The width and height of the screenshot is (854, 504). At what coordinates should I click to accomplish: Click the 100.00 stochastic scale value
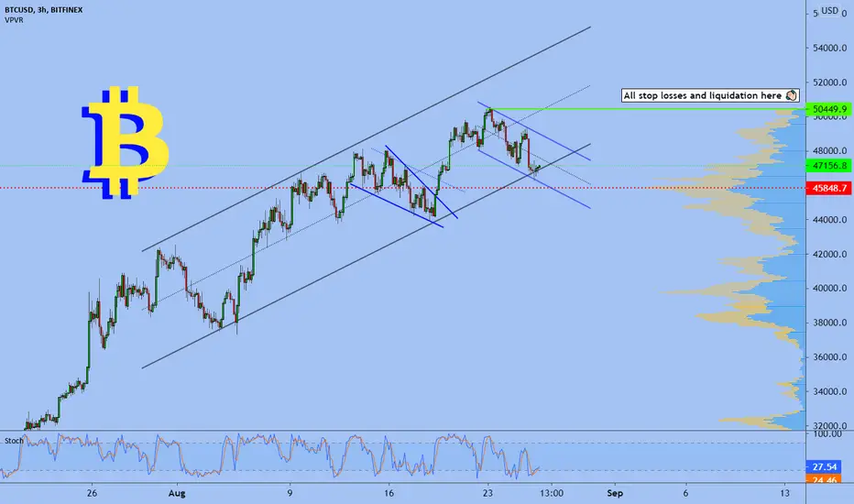pos(827,434)
